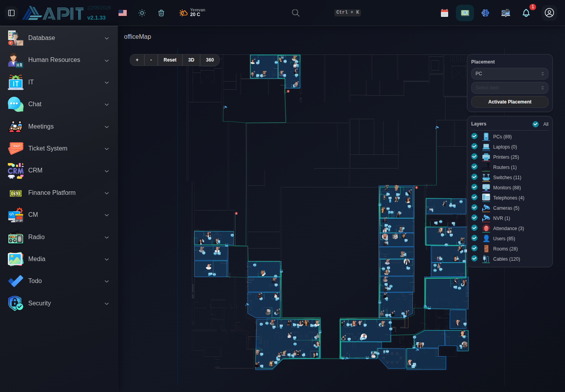565x392 pixels.
Task: Open the calendar icon in header
Action: point(445,13)
